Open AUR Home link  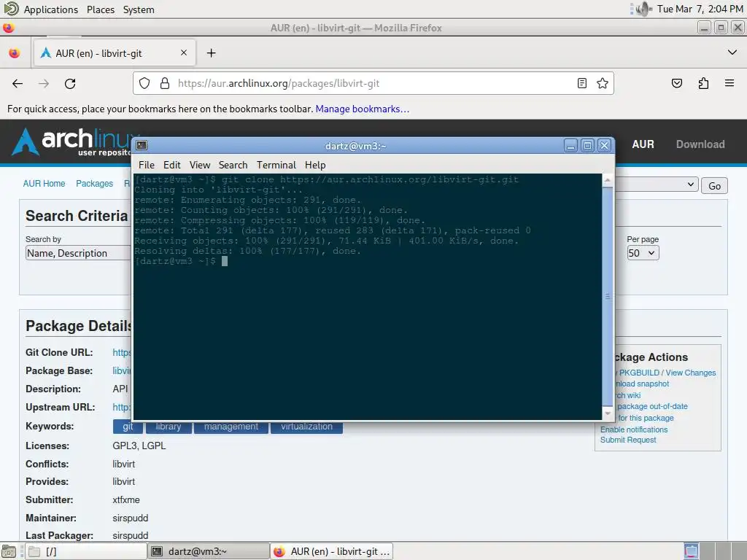tap(44, 183)
